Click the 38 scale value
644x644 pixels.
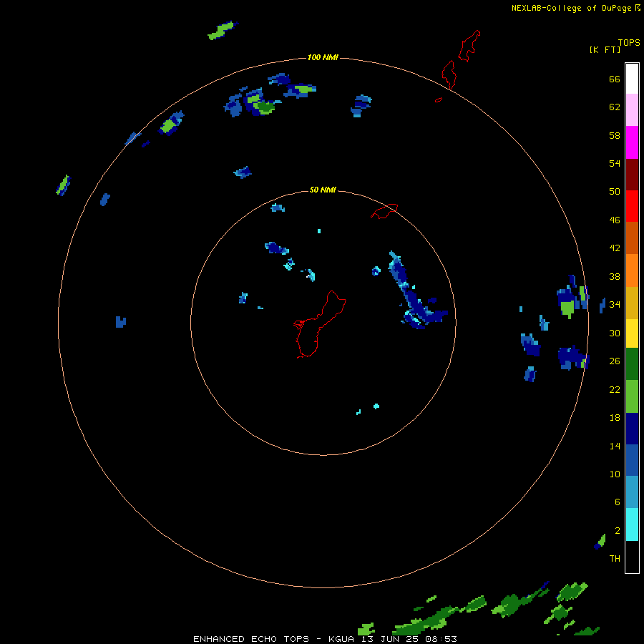[x=615, y=276]
